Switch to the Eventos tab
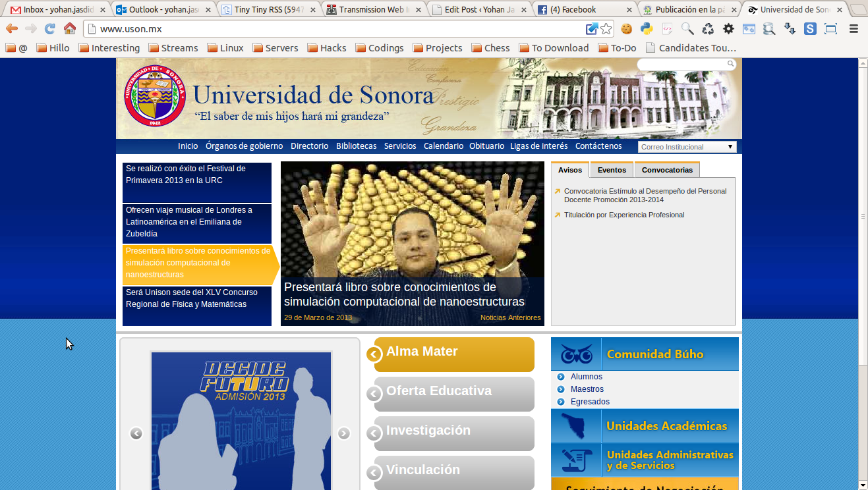The width and height of the screenshot is (868, 490). 612,170
